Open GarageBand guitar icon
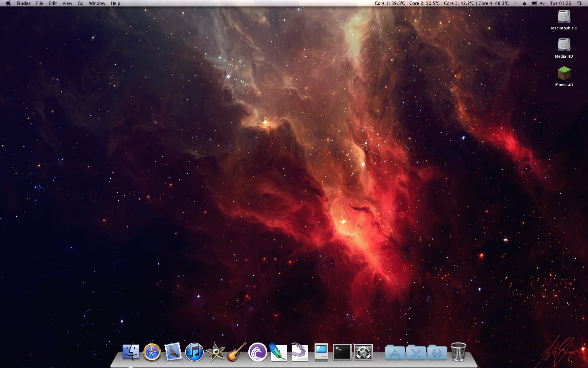The height and width of the screenshot is (368, 588). pos(236,352)
